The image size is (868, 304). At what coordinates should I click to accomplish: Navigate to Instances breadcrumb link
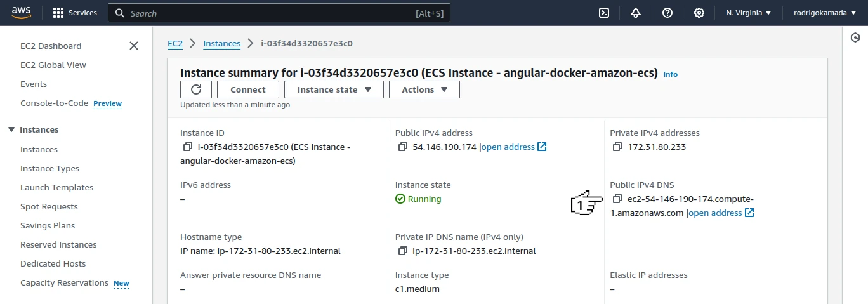(221, 44)
